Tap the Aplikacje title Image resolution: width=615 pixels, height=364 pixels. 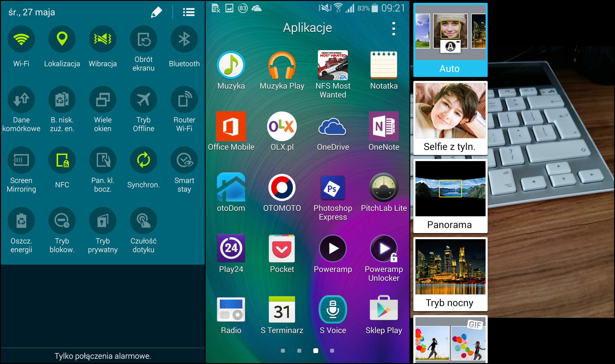pos(307,28)
